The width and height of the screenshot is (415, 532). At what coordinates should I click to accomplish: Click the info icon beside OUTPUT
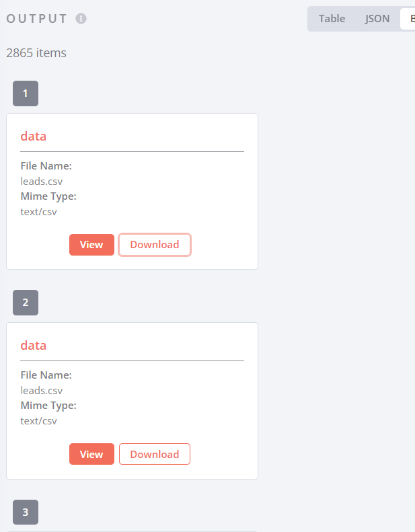coord(81,18)
